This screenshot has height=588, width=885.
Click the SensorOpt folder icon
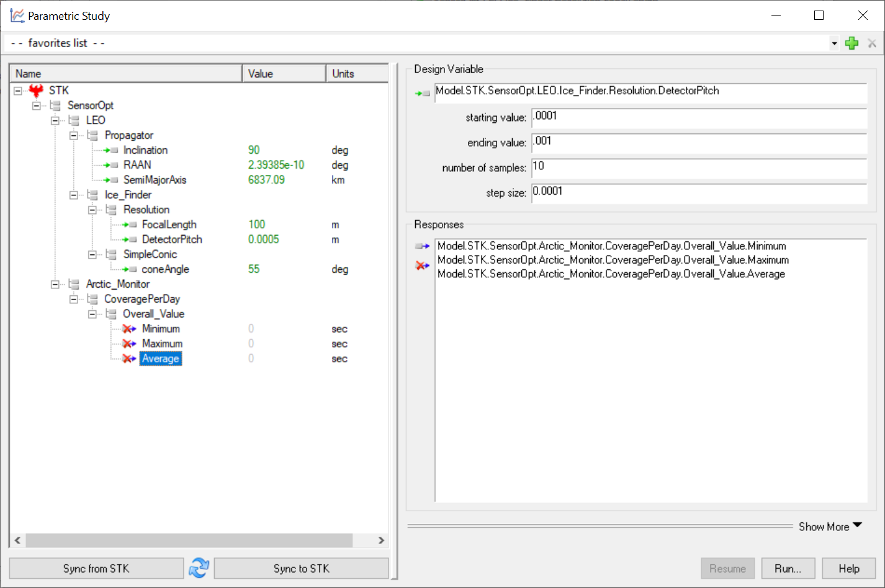[55, 105]
